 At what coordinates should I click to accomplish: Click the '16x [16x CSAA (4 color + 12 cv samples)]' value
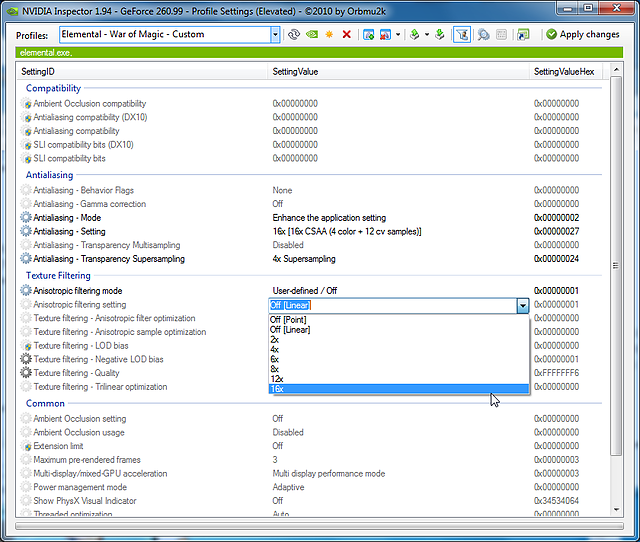pyautogui.click(x=347, y=231)
